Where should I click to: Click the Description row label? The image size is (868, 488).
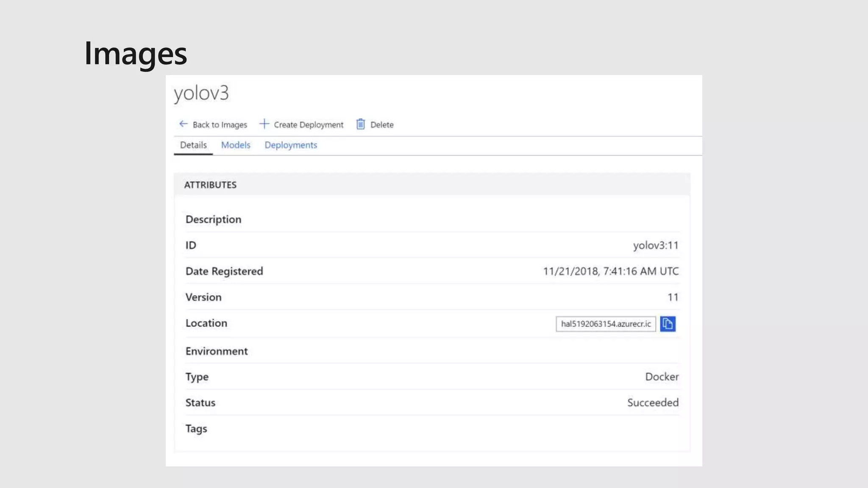[x=213, y=219]
